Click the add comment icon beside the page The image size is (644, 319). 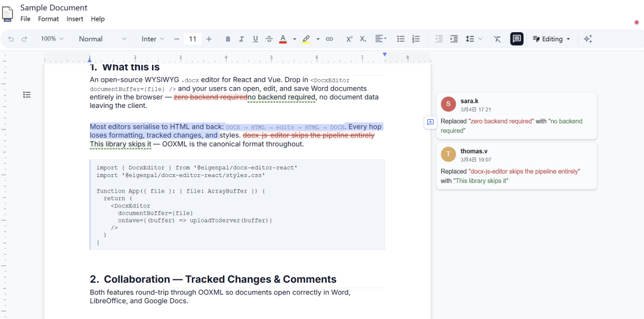pos(431,122)
